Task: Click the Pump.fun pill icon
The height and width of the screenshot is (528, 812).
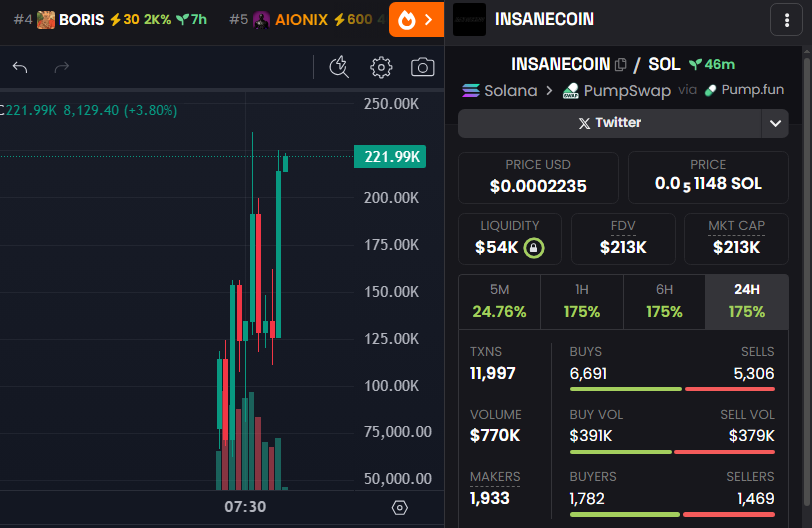Action: tap(710, 91)
